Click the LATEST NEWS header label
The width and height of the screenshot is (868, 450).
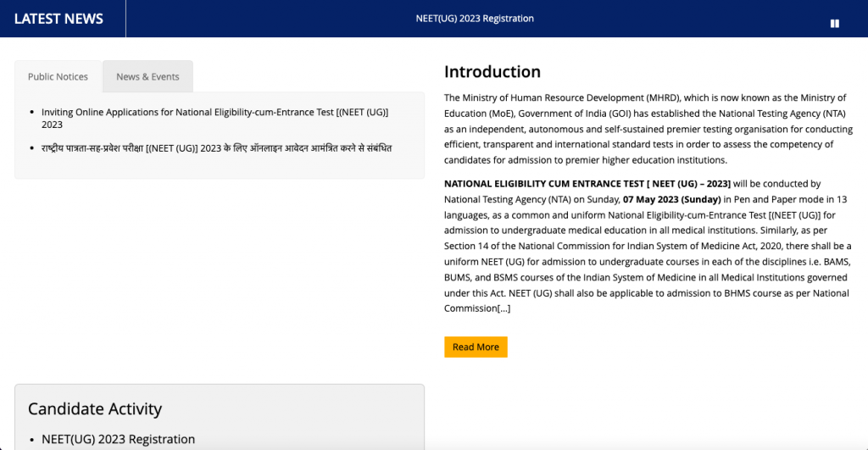[58, 19]
